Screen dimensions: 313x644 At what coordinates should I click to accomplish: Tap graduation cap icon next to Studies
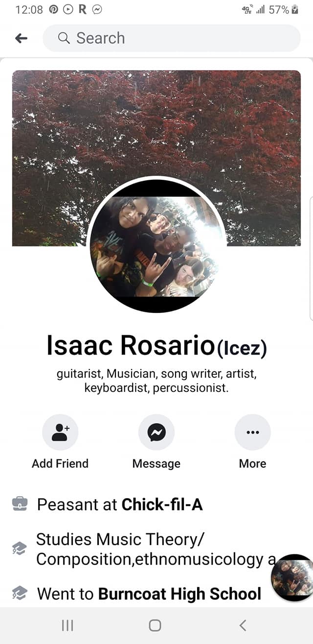coord(20,549)
